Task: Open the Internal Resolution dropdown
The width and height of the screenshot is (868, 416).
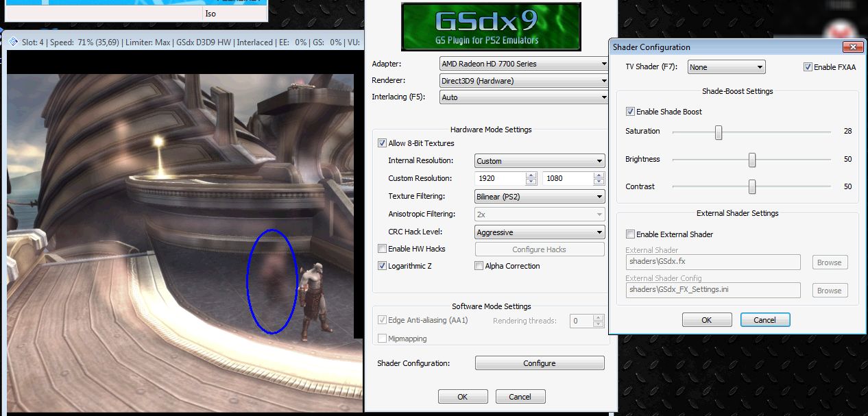Action: [x=540, y=161]
